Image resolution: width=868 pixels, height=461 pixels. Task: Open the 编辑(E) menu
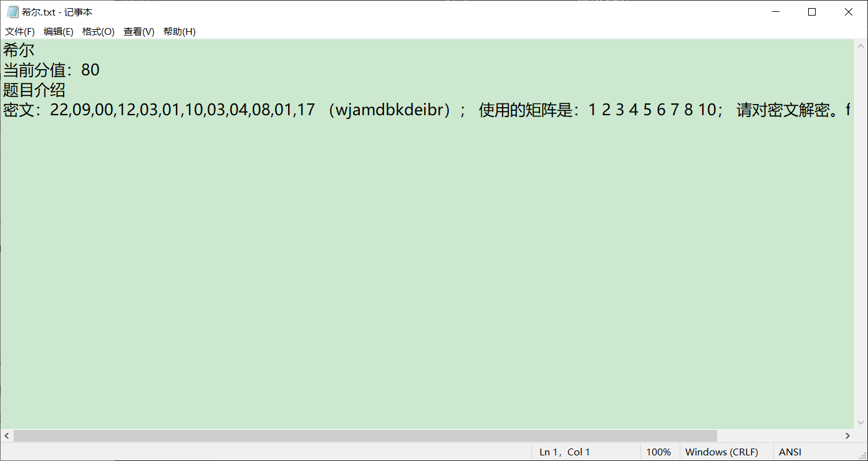pos(59,32)
